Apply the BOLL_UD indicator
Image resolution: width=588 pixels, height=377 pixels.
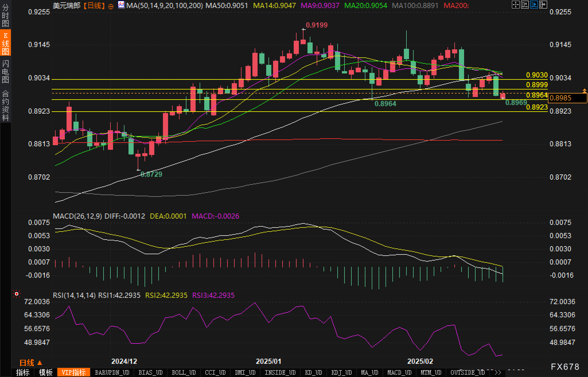[x=184, y=372]
